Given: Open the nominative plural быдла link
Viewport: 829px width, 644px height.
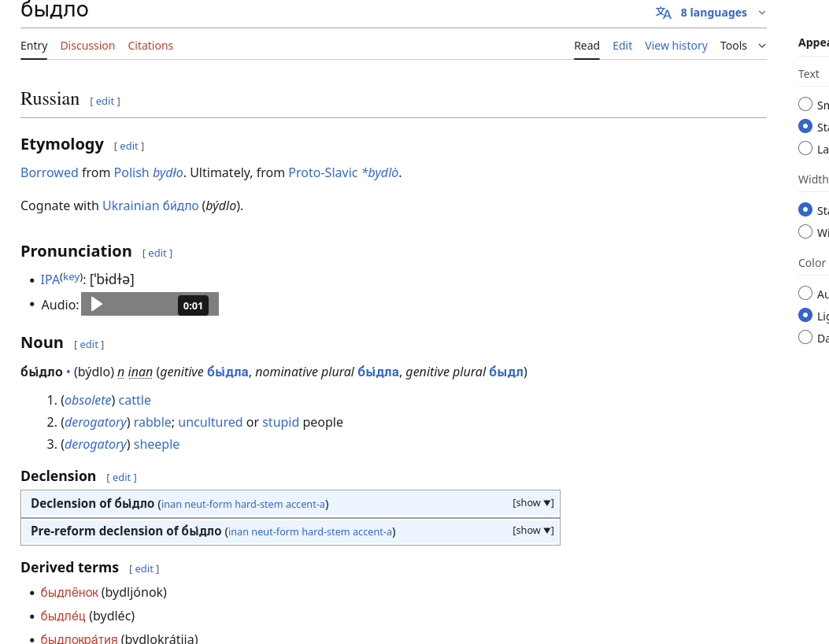Looking at the screenshot, I should tap(378, 372).
